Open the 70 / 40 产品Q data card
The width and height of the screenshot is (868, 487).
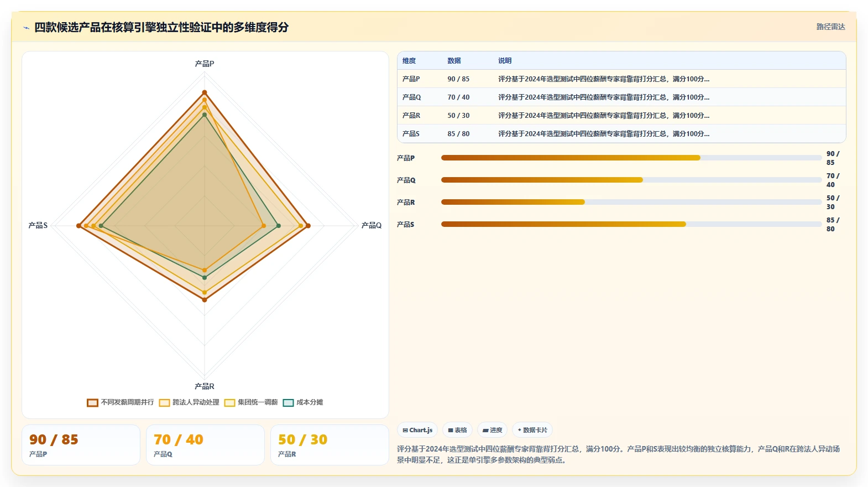pos(205,445)
